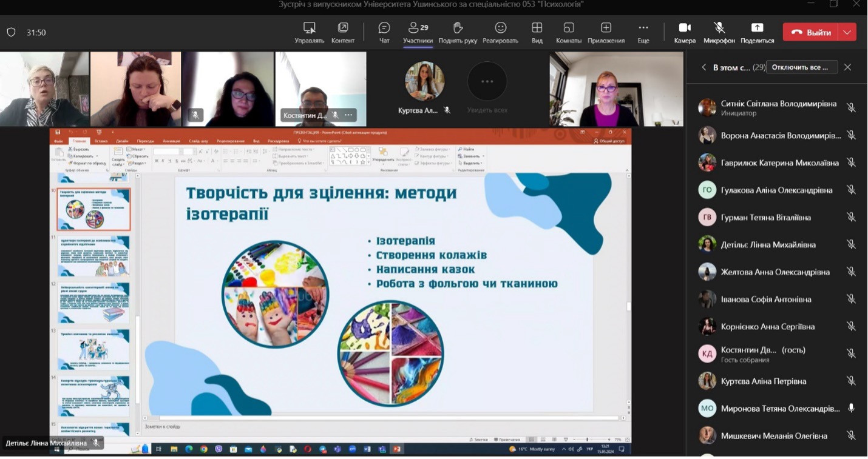The width and height of the screenshot is (868, 459).
Task: Switch to the Рецензирование ribbon tab
Action: click(231, 141)
